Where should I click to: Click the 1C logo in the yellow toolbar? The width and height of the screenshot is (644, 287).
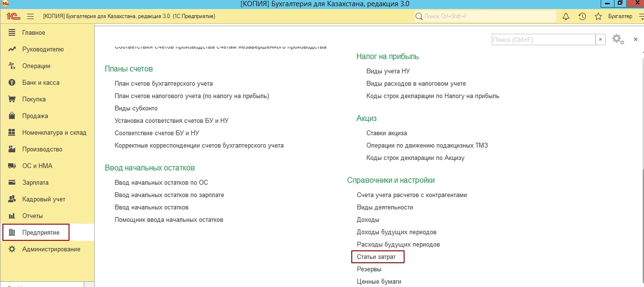(13, 16)
